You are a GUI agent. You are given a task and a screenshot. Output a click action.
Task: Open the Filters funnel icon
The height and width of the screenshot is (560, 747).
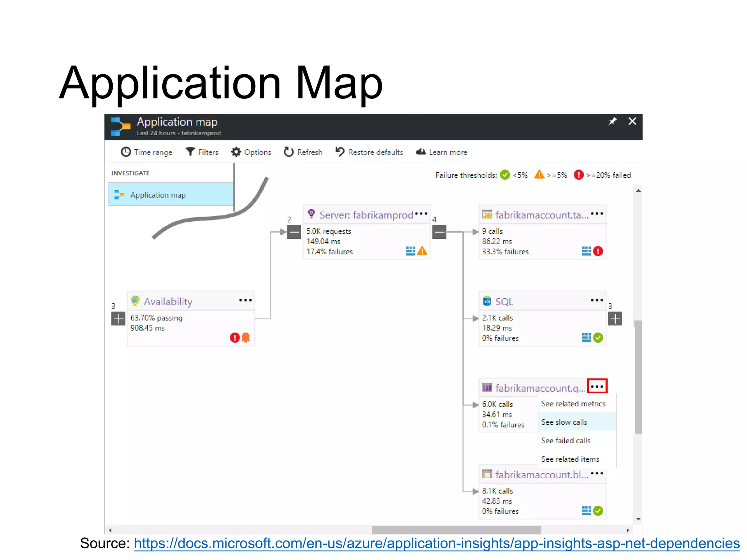(190, 152)
